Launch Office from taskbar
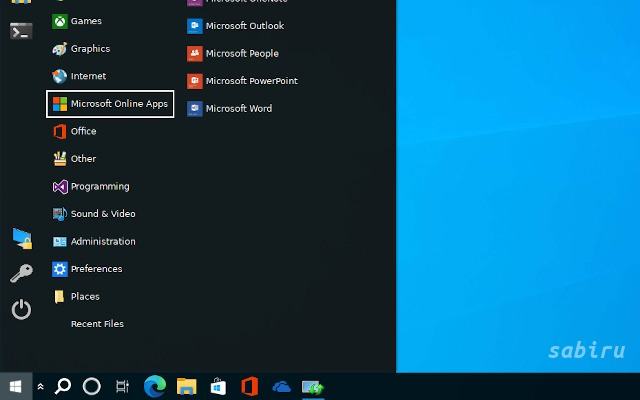Viewport: 640px width, 400px height. pyautogui.click(x=250, y=386)
